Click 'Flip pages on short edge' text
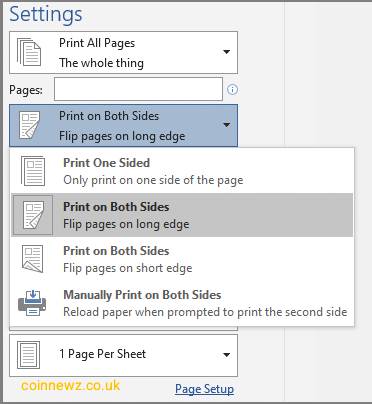Viewport: 372px width, 404px height. 128,268
